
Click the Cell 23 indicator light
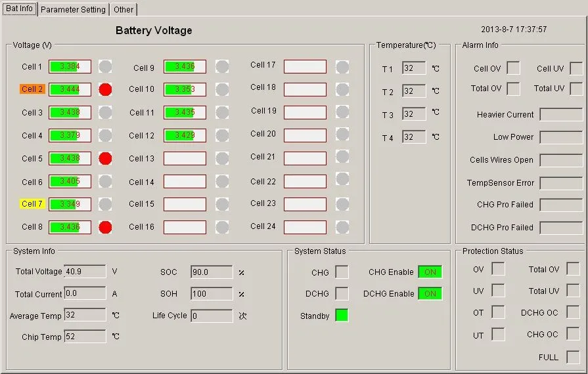point(342,204)
